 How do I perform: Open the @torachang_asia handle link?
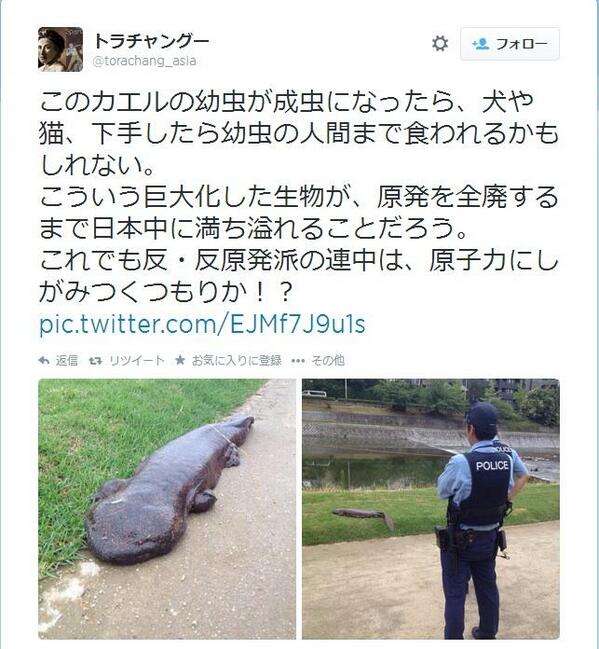[144, 61]
